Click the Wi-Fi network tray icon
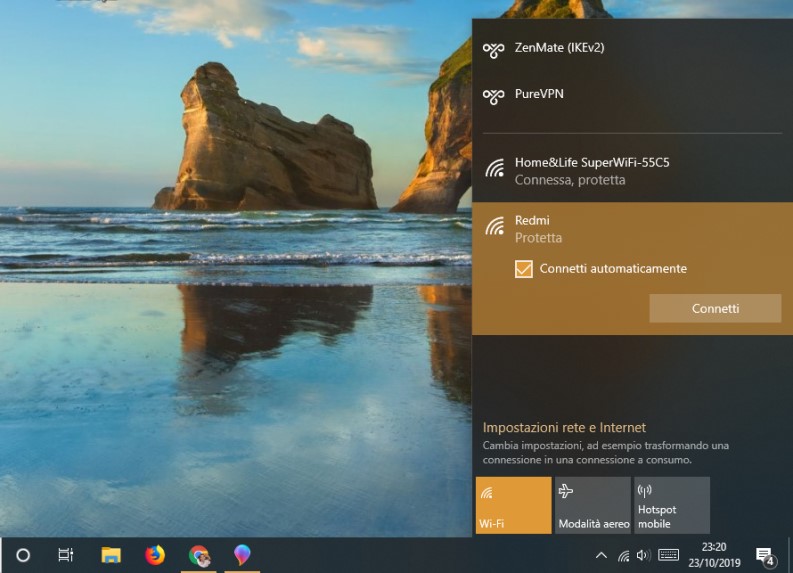 623,555
